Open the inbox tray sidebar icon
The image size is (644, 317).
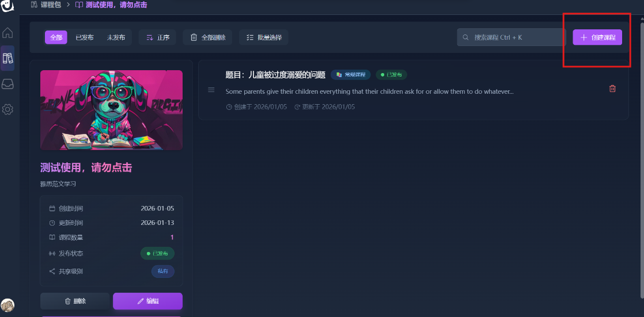[x=7, y=84]
